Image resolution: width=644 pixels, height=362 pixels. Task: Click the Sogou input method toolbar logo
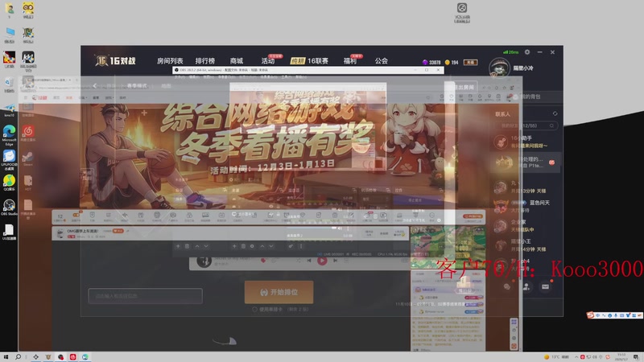pyautogui.click(x=591, y=315)
